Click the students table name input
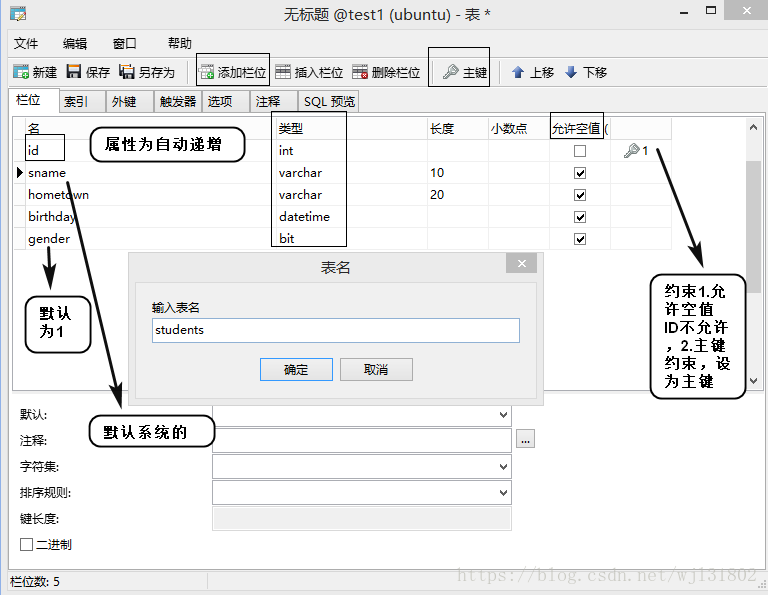 [336, 331]
